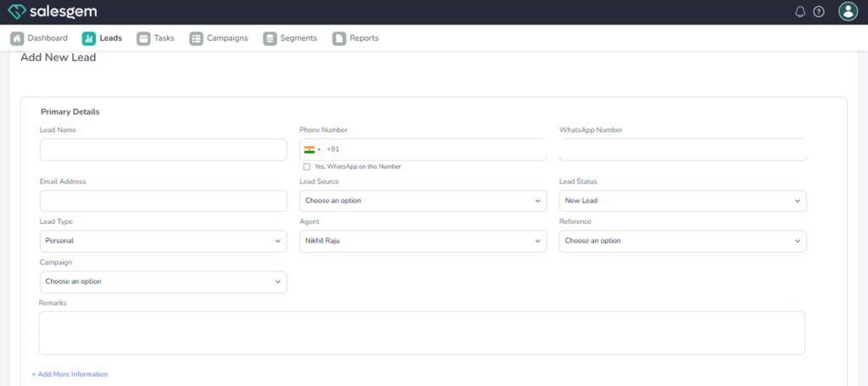Click the Segments database icon
This screenshot has width=868, height=386.
(270, 38)
